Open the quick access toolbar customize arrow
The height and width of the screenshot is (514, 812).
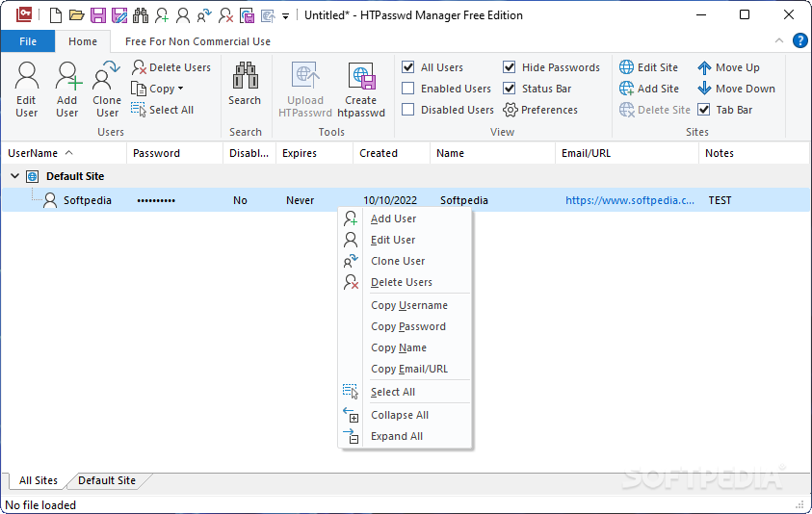click(x=285, y=16)
